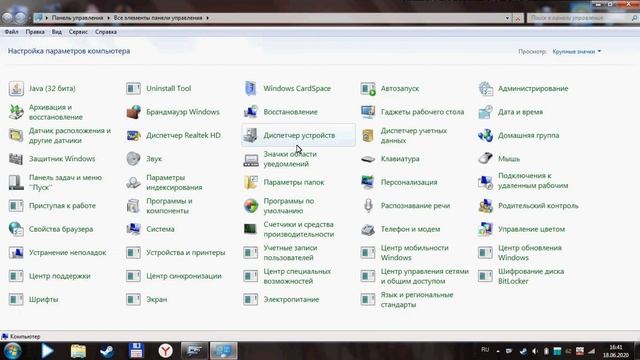Expand arrow after Все элементы панели управления
This screenshot has height=360, width=640.
click(x=207, y=18)
